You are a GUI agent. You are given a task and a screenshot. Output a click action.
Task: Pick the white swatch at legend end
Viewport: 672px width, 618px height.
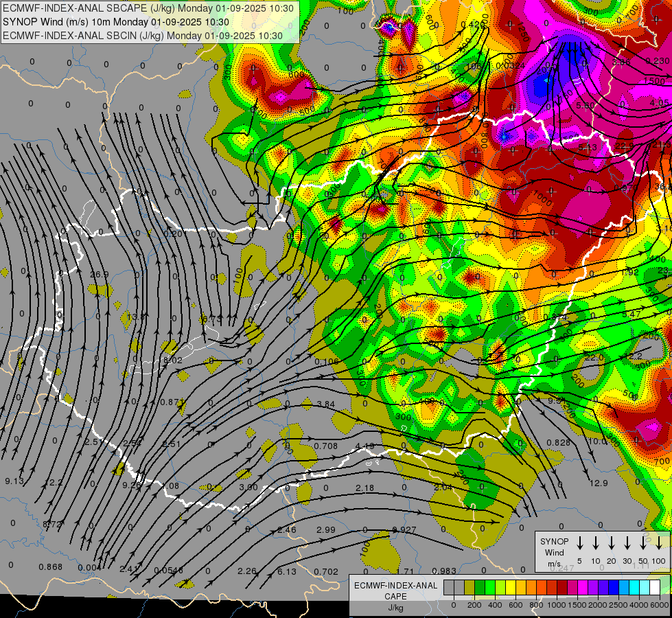(x=654, y=588)
